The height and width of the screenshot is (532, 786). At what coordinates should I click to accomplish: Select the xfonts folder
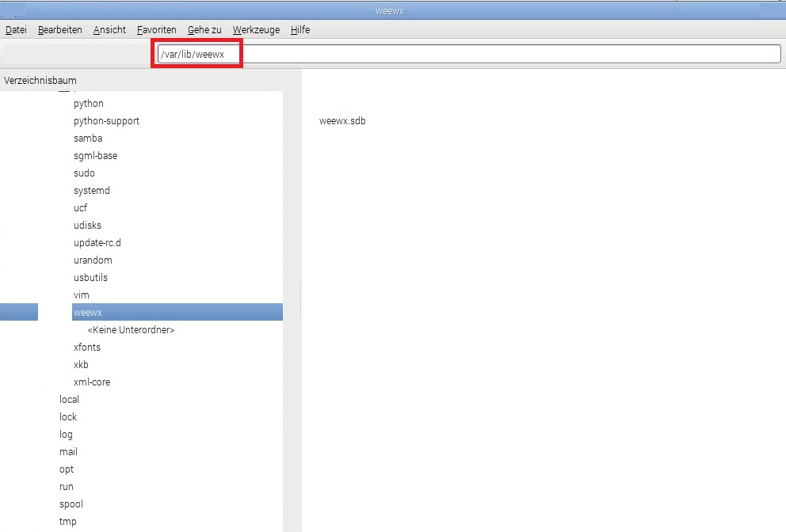(86, 348)
